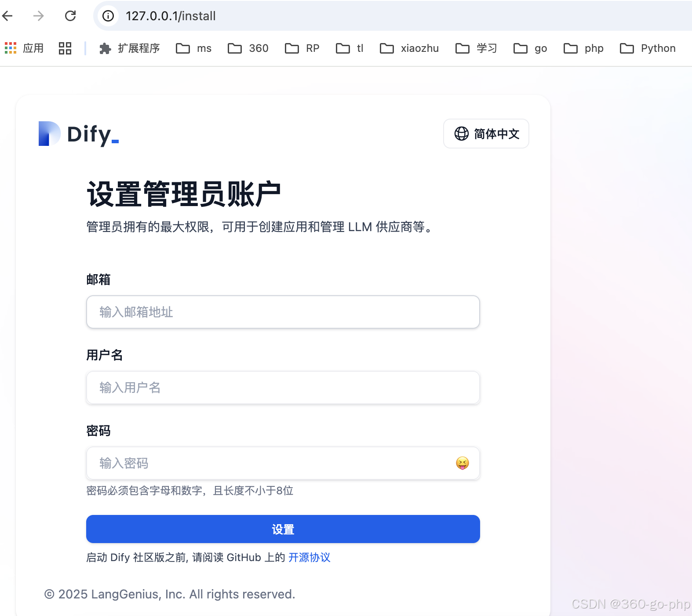
Task: Click the browser forward arrow
Action: tap(39, 16)
